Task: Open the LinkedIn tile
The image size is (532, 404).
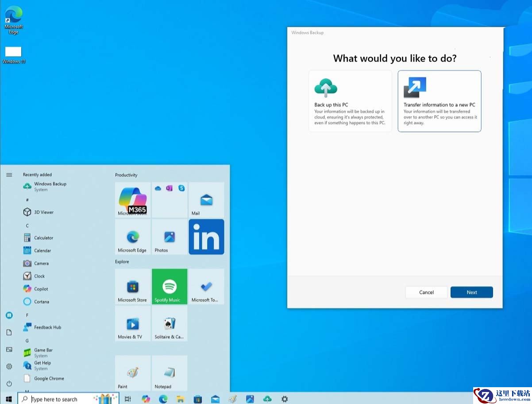Action: [x=206, y=237]
